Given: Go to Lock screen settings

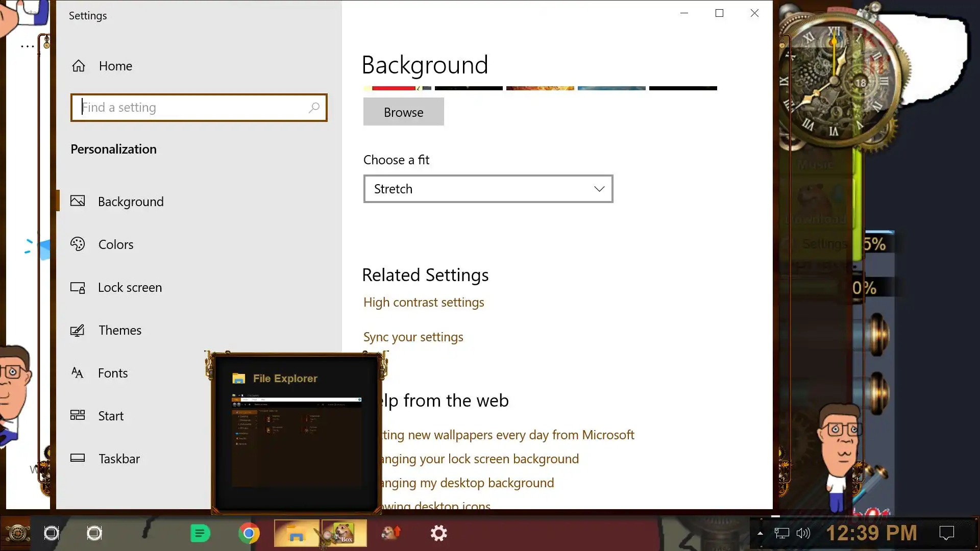Looking at the screenshot, I should [x=130, y=287].
